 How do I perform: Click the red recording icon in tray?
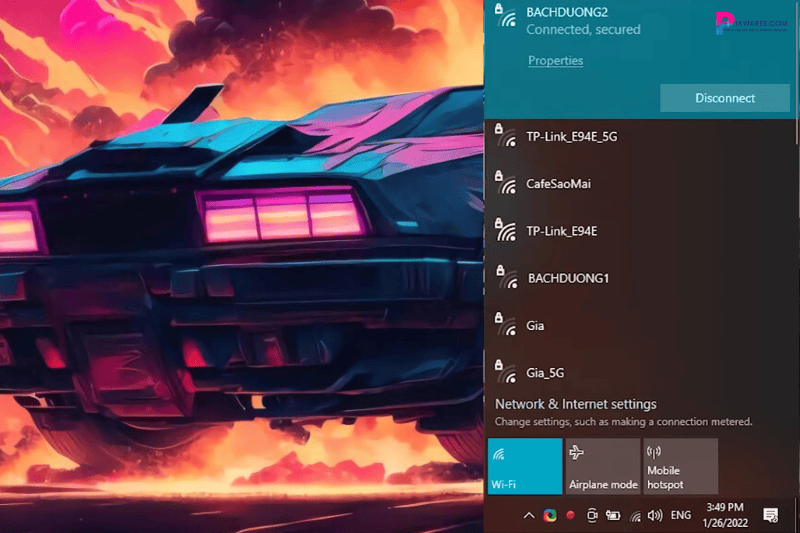[570, 515]
